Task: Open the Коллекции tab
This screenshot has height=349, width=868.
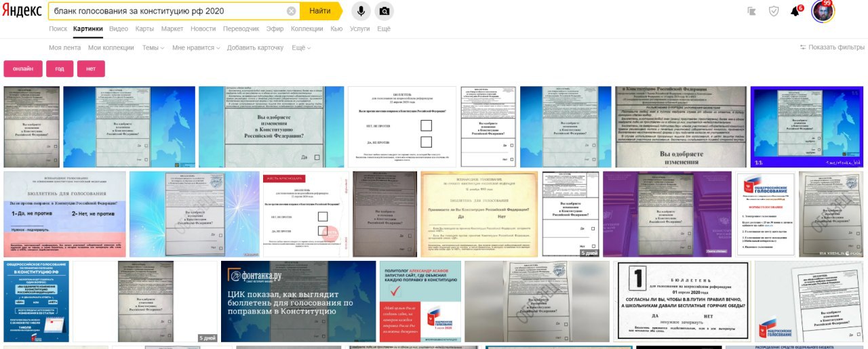Action: (x=307, y=29)
